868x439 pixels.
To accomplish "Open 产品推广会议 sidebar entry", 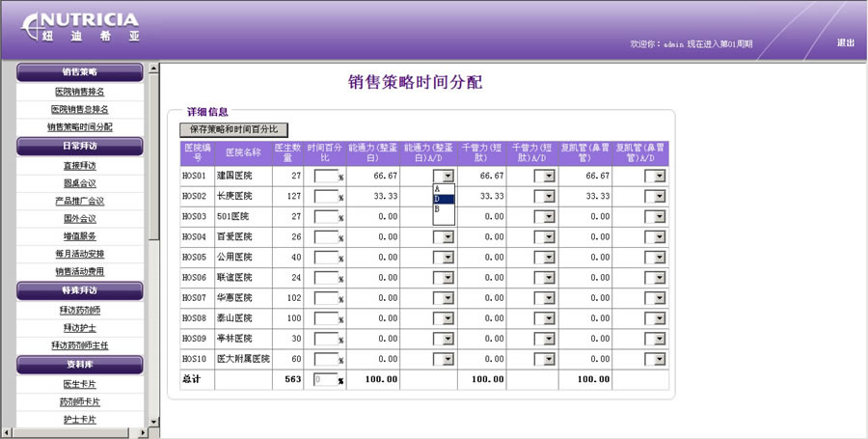I will (x=80, y=201).
